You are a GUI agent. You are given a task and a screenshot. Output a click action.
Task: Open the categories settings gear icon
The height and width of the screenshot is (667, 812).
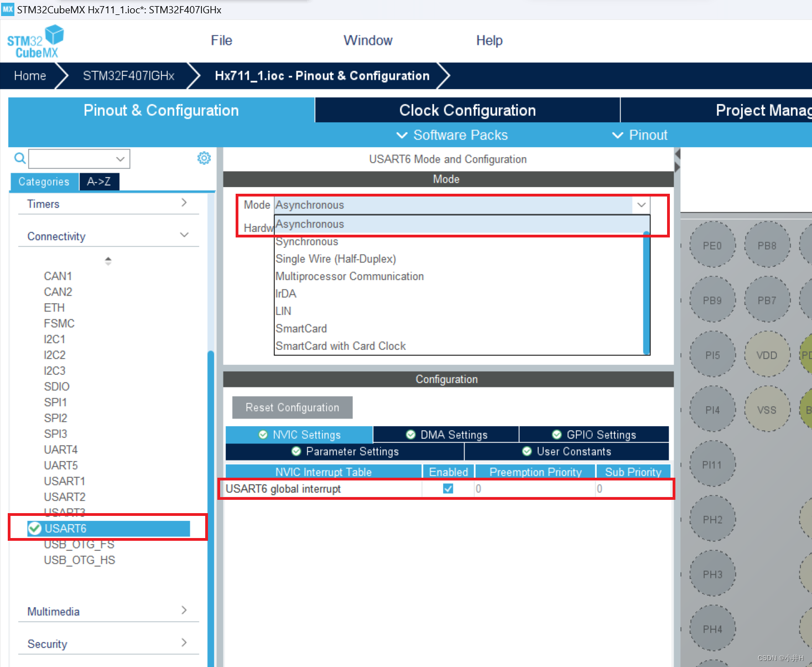tap(204, 158)
